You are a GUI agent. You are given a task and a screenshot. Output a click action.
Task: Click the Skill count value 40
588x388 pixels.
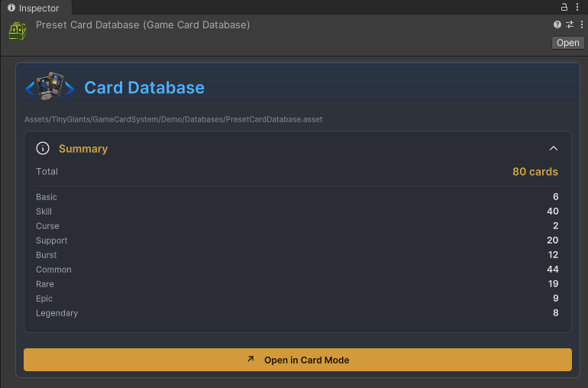[553, 212]
